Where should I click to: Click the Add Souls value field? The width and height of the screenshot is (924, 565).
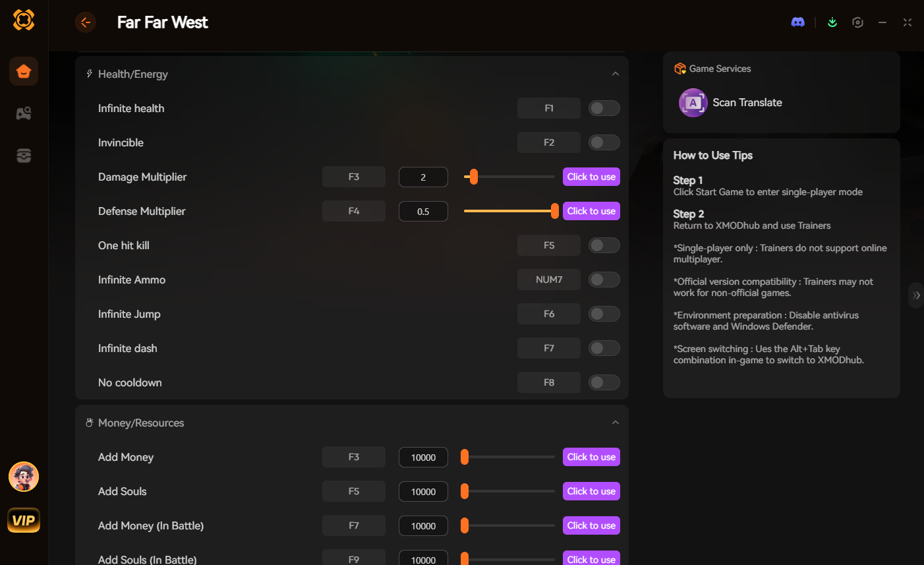[423, 492]
